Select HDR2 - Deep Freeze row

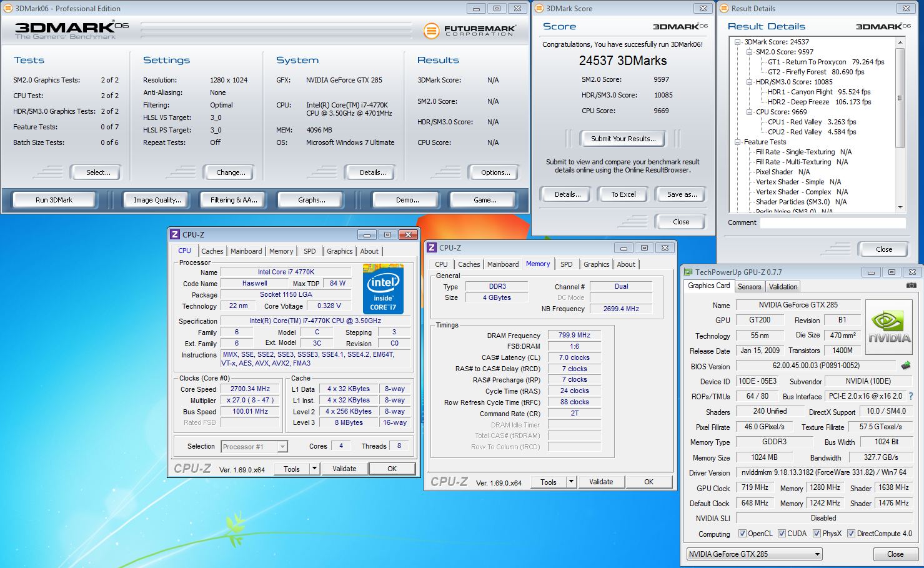tap(819, 102)
